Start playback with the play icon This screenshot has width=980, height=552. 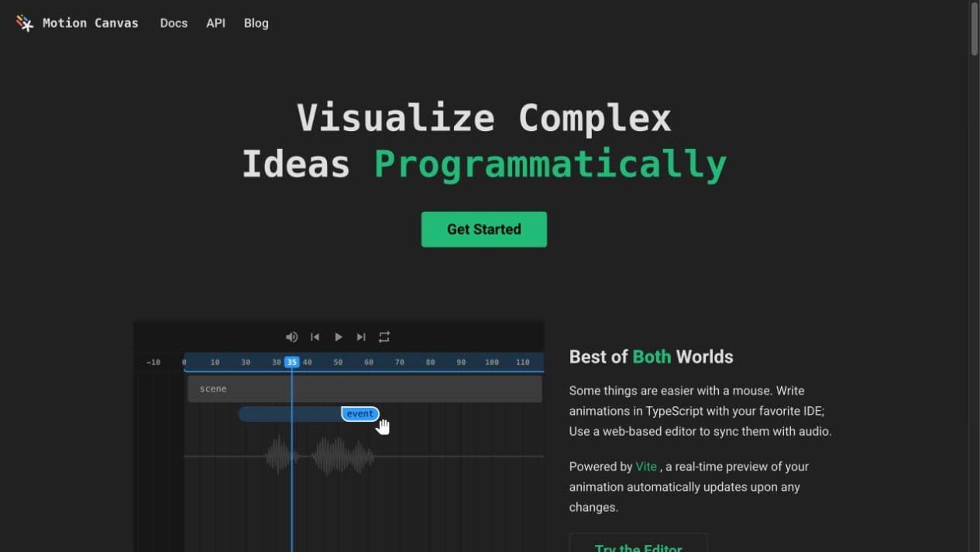coord(338,336)
